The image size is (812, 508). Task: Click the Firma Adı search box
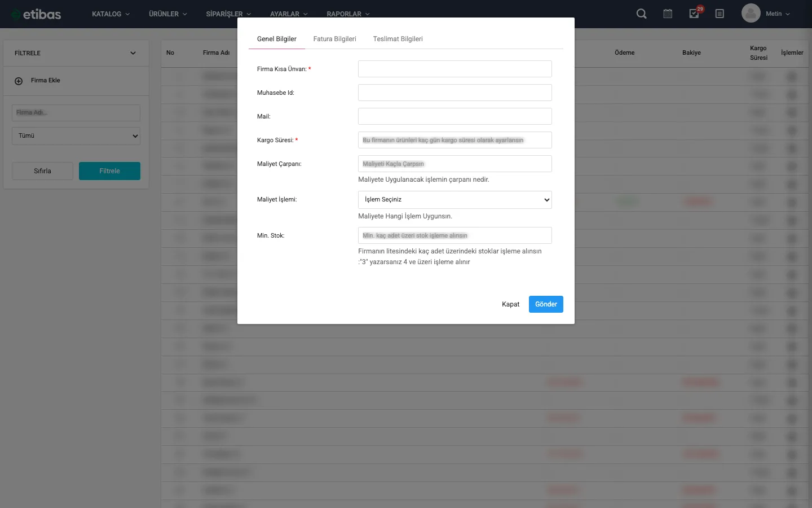[76, 112]
